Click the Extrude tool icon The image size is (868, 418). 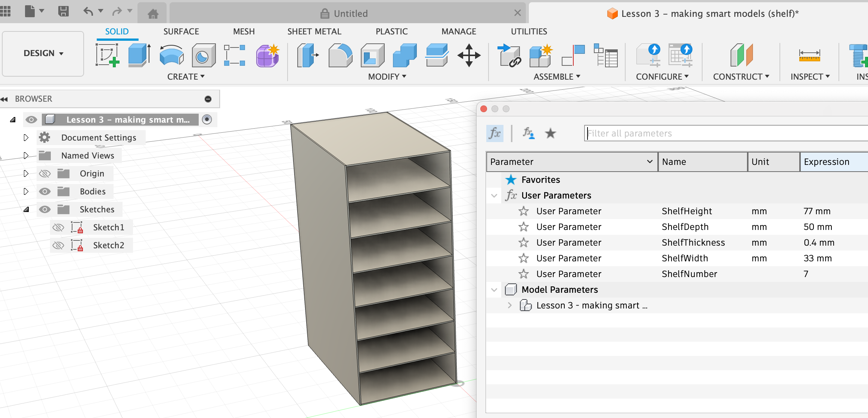click(x=139, y=55)
